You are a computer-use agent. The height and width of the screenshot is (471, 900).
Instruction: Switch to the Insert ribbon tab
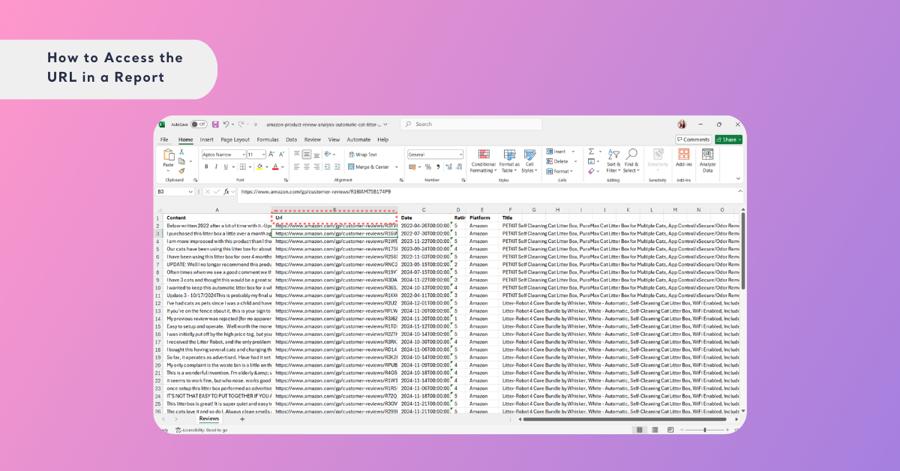207,139
